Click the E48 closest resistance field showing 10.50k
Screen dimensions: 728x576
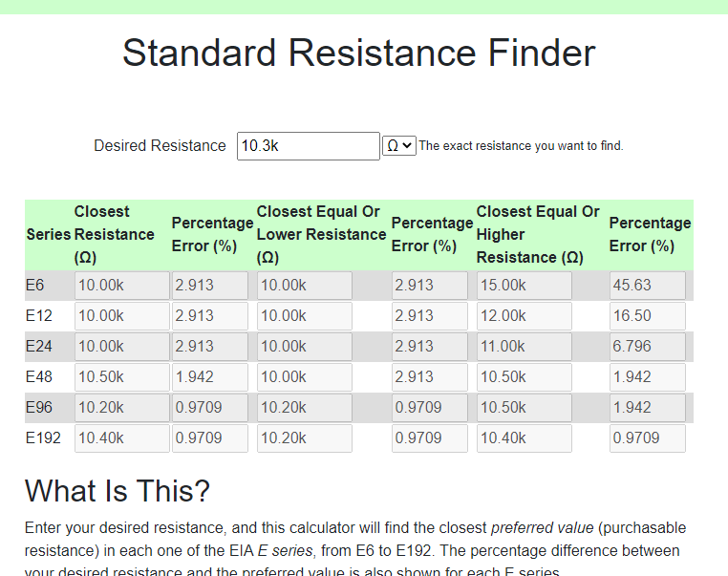[x=121, y=377]
